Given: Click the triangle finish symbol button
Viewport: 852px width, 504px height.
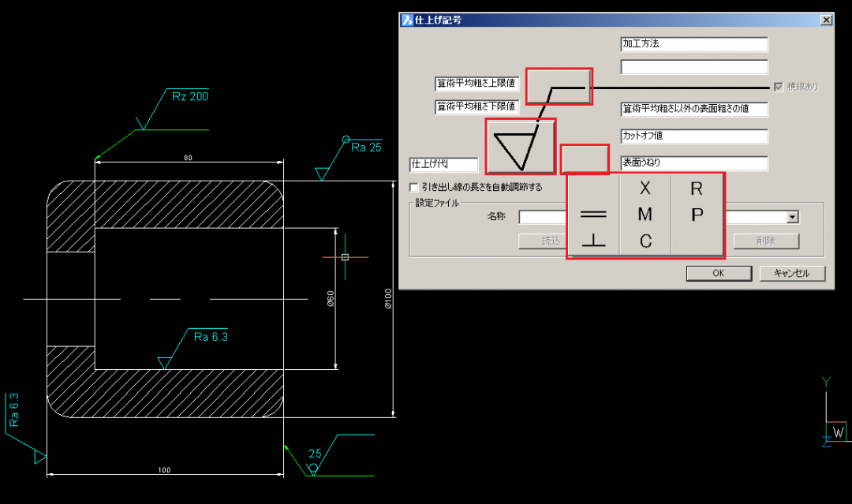Looking at the screenshot, I should point(521,147).
